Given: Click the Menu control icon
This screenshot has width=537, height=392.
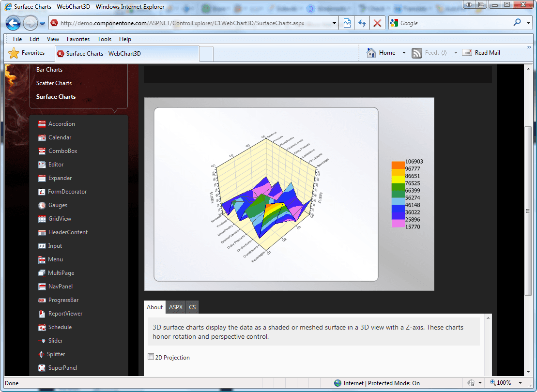Looking at the screenshot, I should point(42,259).
